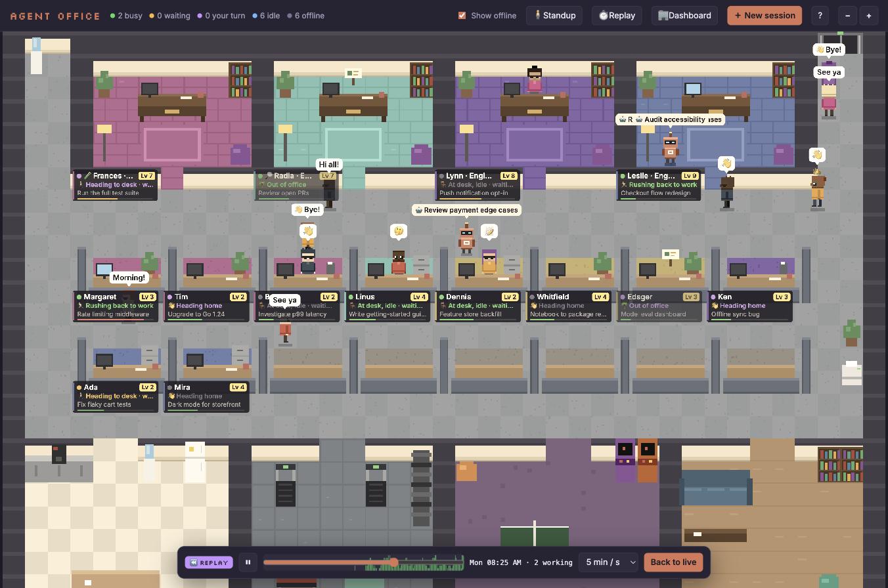
Task: Zoom in with the plus button
Action: 869,16
